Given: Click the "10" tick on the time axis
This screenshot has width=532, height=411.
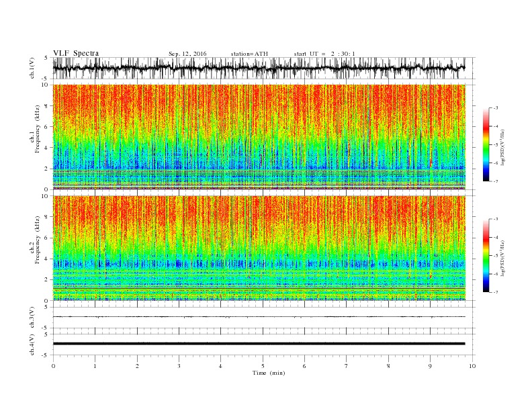Looking at the screenshot, I should coord(472,366).
